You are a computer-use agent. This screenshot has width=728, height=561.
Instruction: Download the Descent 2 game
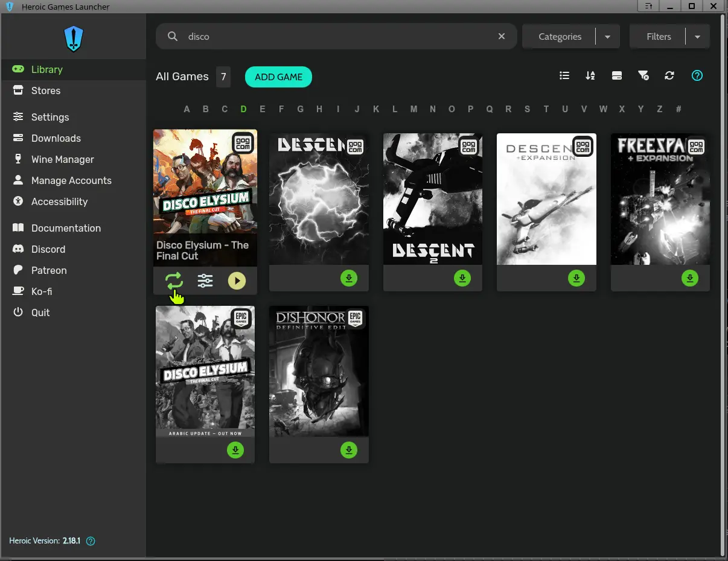[x=462, y=278]
